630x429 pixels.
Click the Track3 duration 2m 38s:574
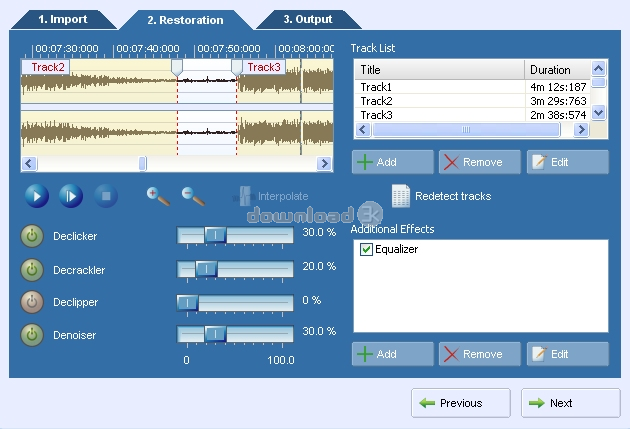[x=558, y=115]
